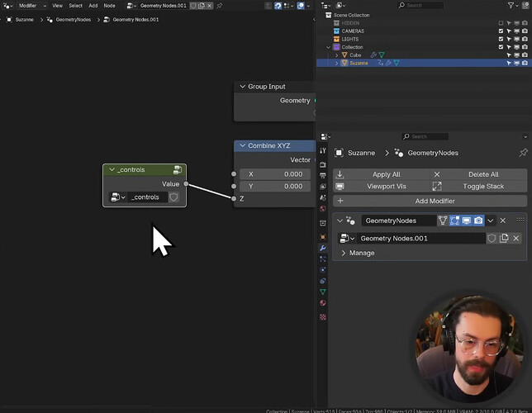Open the Tool properties tab
This screenshot has width=532, height=413.
pyautogui.click(x=323, y=150)
